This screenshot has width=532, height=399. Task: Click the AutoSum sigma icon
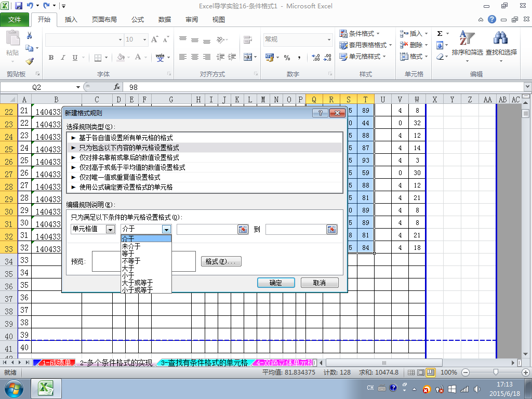440,33
